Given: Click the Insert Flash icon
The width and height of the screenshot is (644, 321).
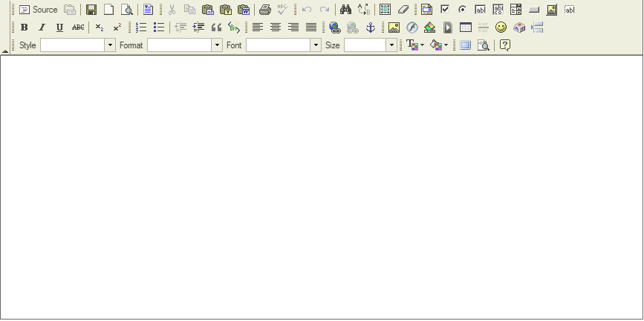Looking at the screenshot, I should click(x=412, y=27).
